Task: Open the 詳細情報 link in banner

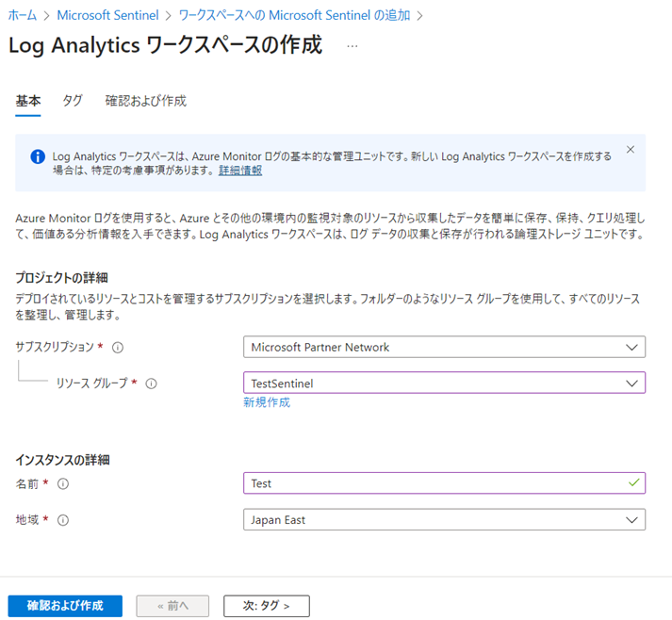Action: point(240,171)
